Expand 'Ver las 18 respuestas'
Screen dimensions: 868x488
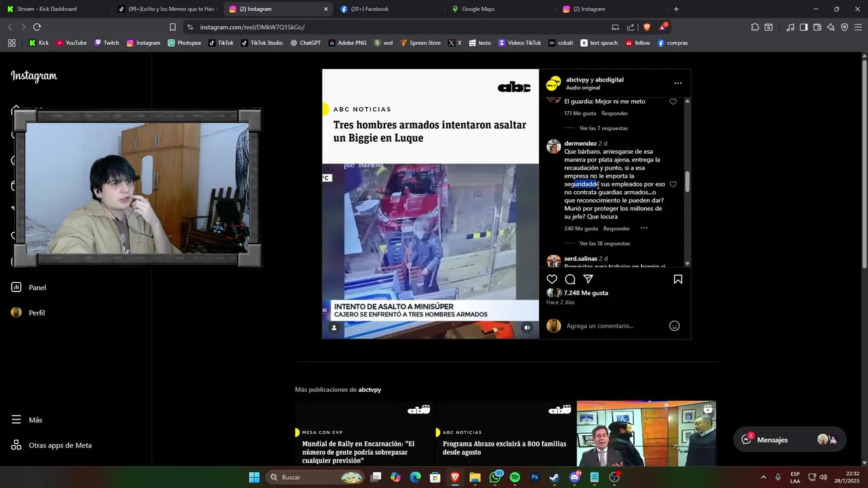[605, 243]
